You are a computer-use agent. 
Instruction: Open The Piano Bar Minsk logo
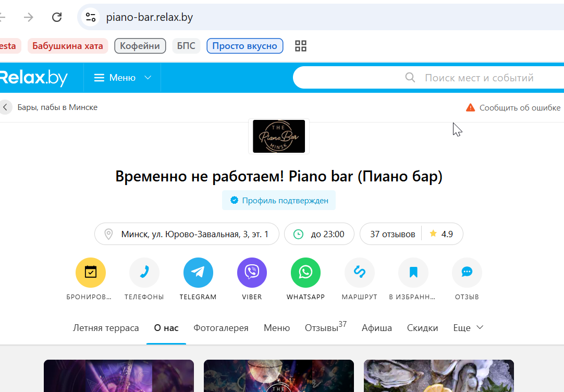click(x=279, y=136)
